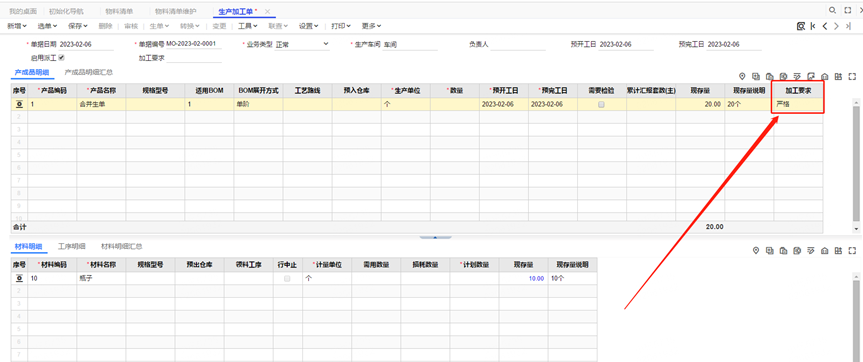Open the 业务类型 combo box showing 正常

click(302, 44)
